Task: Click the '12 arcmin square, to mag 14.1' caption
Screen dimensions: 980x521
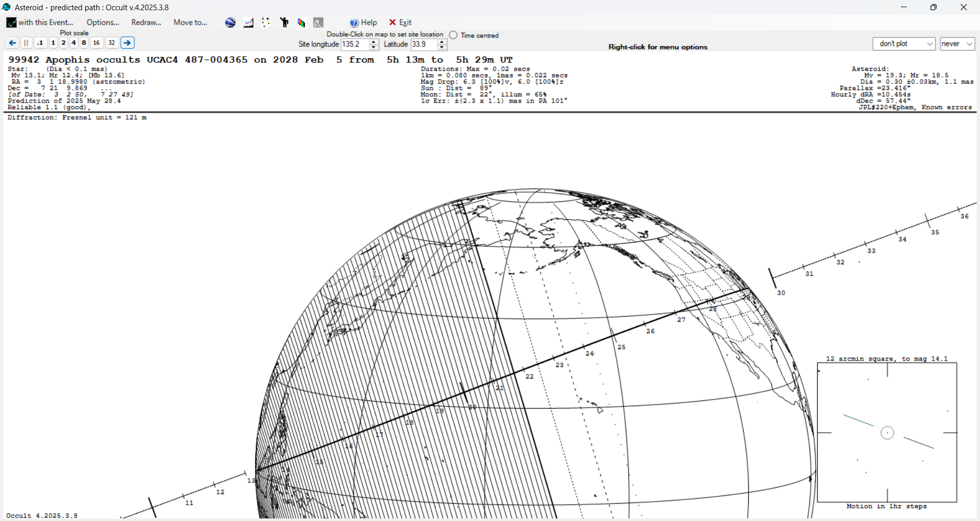Action: pyautogui.click(x=887, y=359)
